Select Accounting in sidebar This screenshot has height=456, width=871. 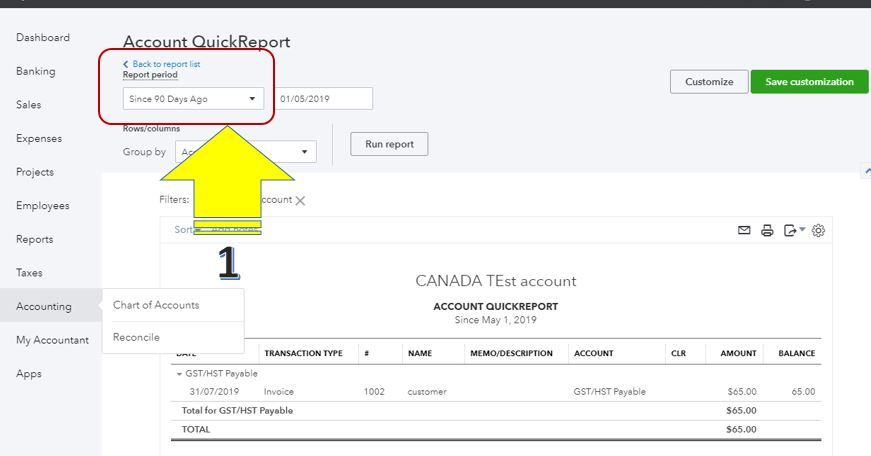44,306
